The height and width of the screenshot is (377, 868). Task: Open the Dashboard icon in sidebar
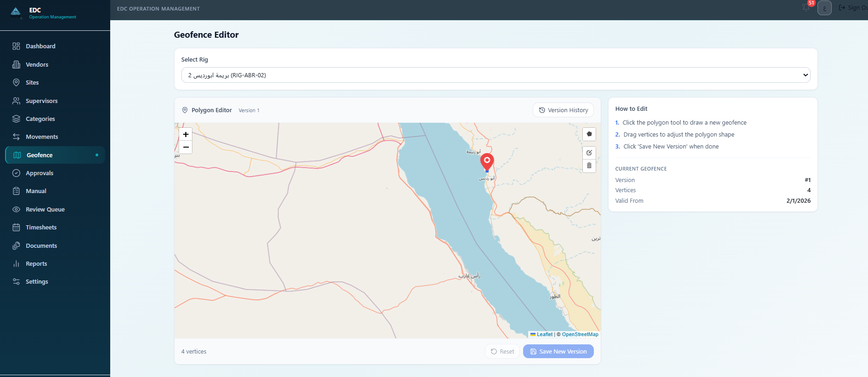coord(16,46)
